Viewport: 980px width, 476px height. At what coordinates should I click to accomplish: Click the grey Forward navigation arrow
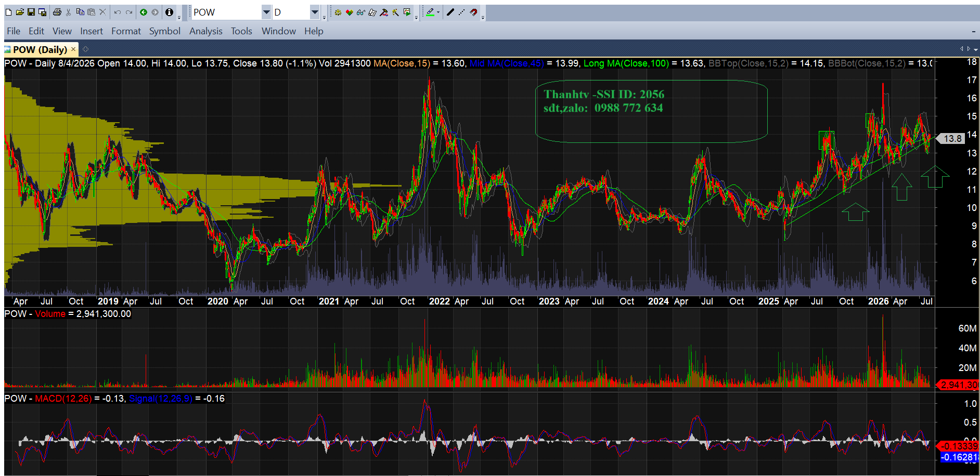(155, 12)
